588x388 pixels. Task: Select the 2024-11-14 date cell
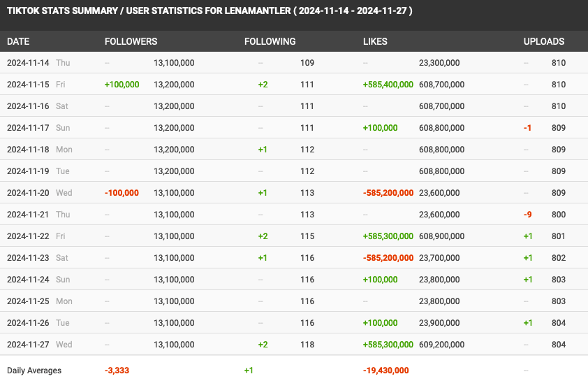(28, 63)
